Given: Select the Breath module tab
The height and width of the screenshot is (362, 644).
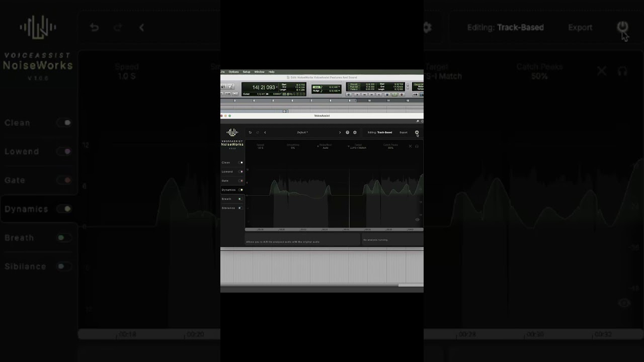Looking at the screenshot, I should click(x=226, y=199).
